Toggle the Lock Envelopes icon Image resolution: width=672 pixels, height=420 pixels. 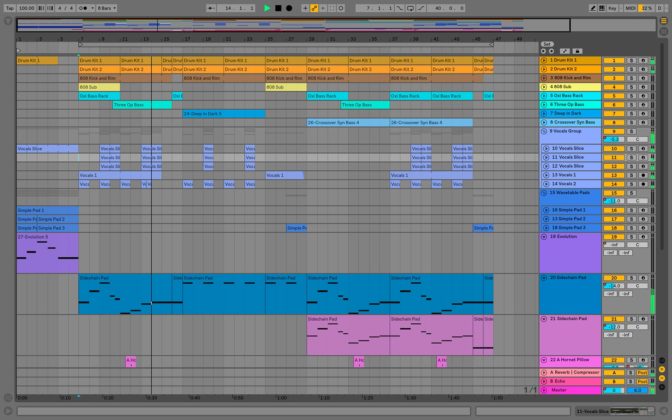pyautogui.click(x=577, y=51)
